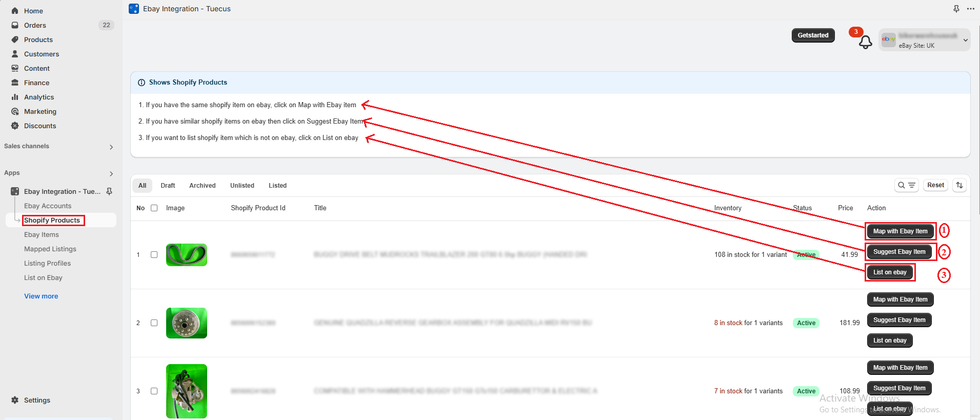Click Suggest Ebay Item for row 3

899,388
